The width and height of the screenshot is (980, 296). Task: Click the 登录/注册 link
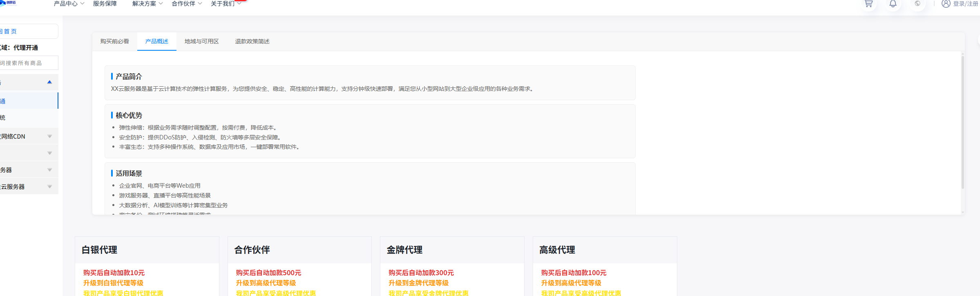point(966,4)
